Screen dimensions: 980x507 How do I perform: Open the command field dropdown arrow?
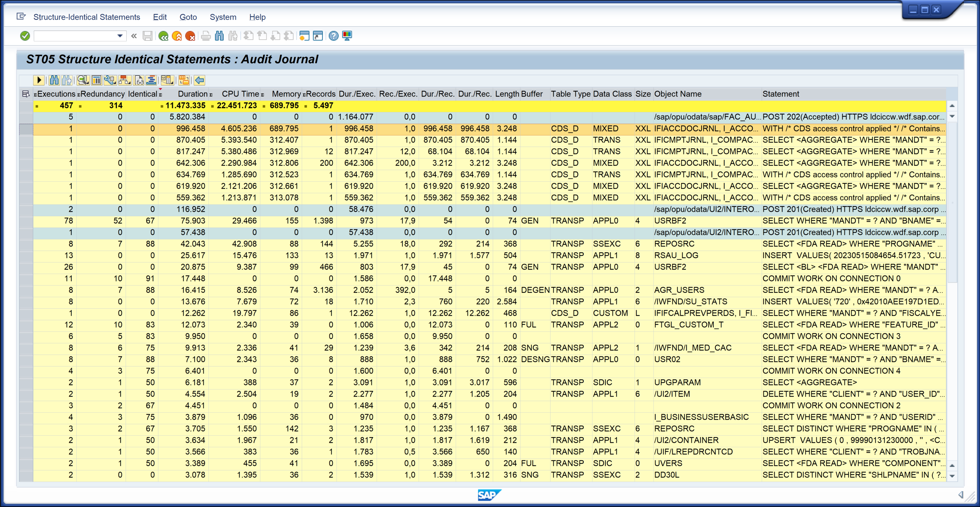(120, 36)
